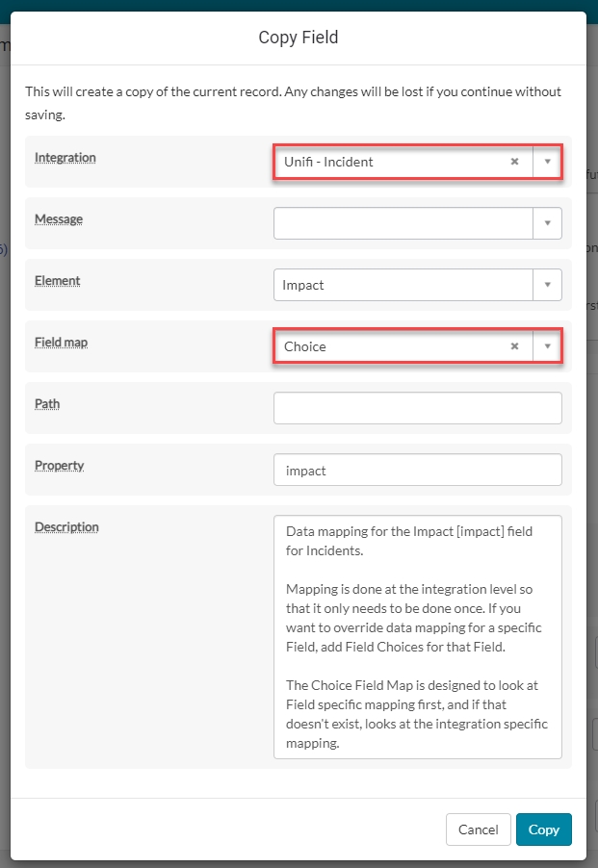This screenshot has width=598, height=868.
Task: Expand the Element dropdown arrow
Action: coord(547,285)
